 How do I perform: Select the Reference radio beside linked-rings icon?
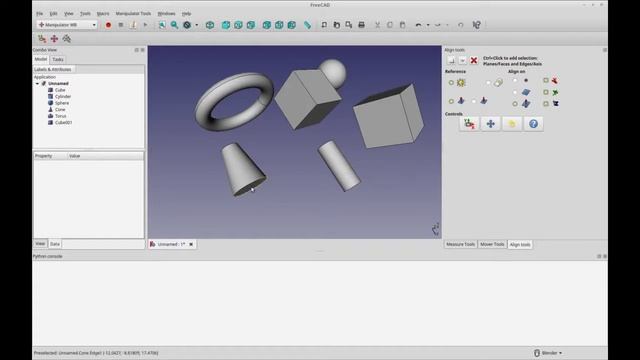(x=488, y=82)
